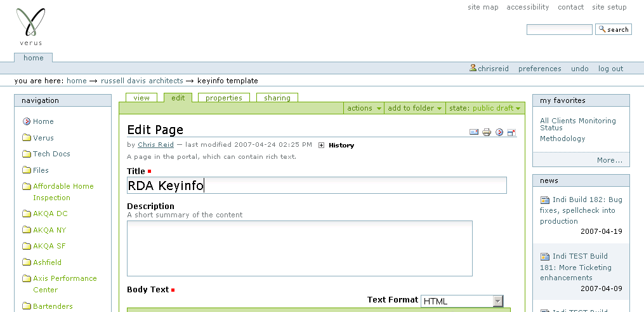Click the log out link

point(610,69)
